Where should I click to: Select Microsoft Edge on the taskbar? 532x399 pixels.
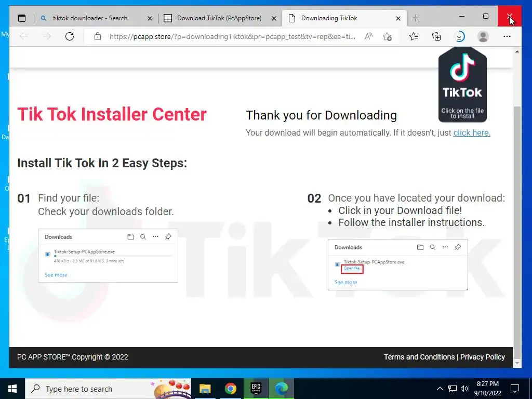pyautogui.click(x=281, y=389)
